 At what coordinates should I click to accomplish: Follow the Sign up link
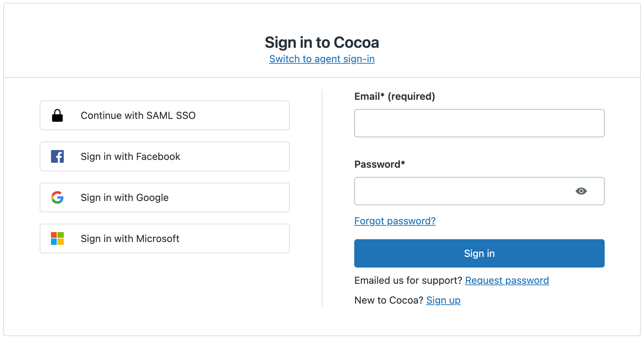[x=443, y=300]
